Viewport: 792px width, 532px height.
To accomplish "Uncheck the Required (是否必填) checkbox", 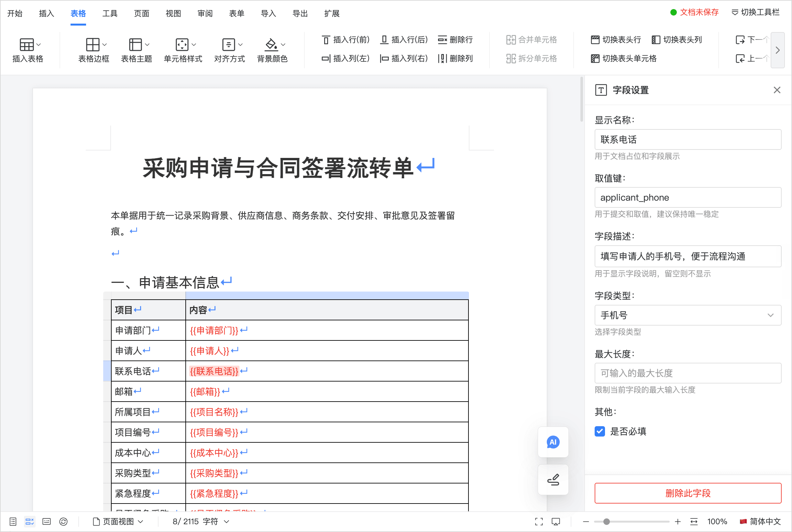I will coord(600,431).
